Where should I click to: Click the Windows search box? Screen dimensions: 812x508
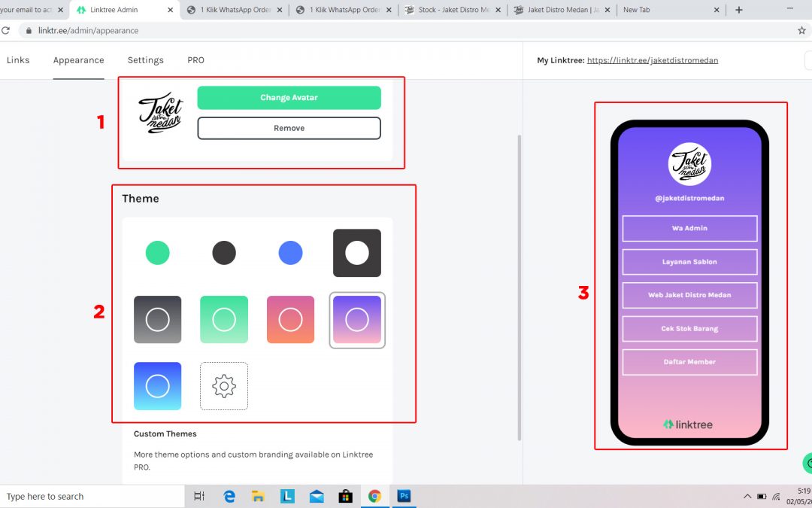pos(92,497)
